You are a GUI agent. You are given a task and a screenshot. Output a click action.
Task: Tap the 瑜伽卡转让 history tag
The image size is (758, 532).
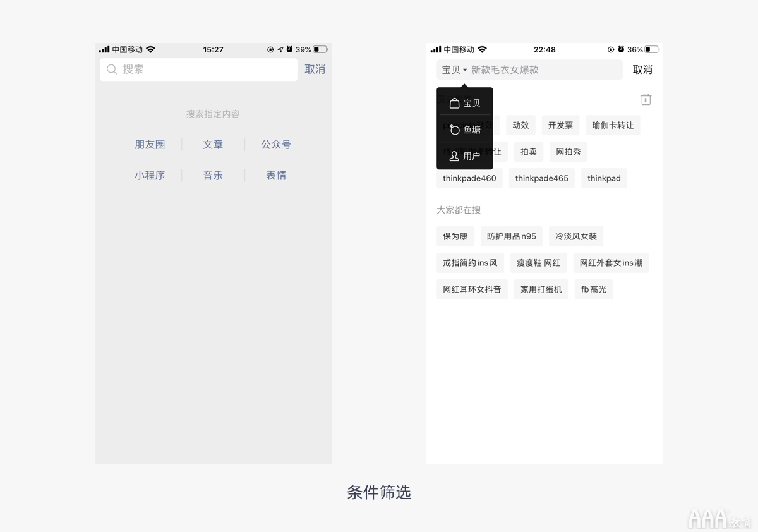click(x=613, y=125)
